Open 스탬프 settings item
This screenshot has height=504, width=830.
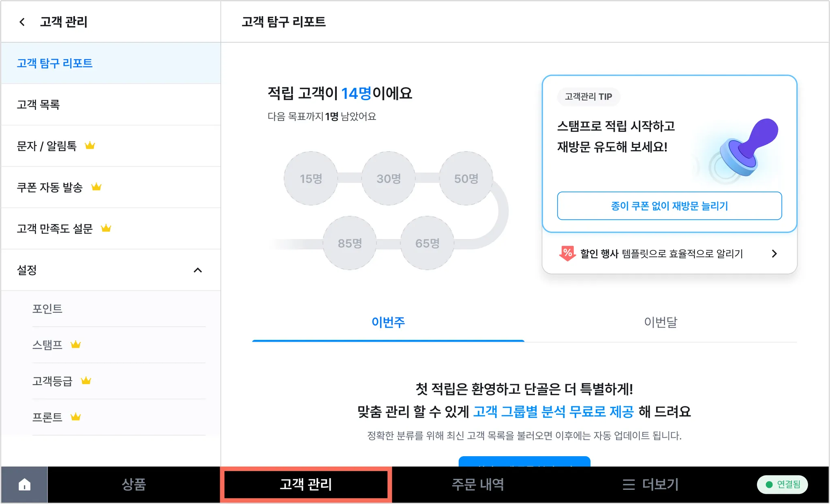coord(47,345)
